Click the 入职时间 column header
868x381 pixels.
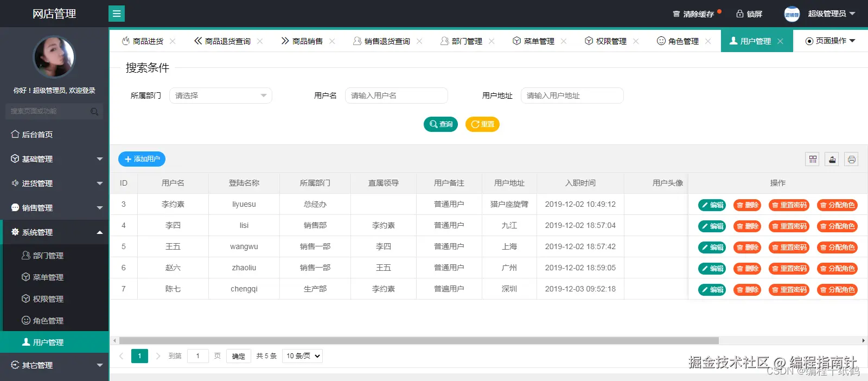coord(580,183)
